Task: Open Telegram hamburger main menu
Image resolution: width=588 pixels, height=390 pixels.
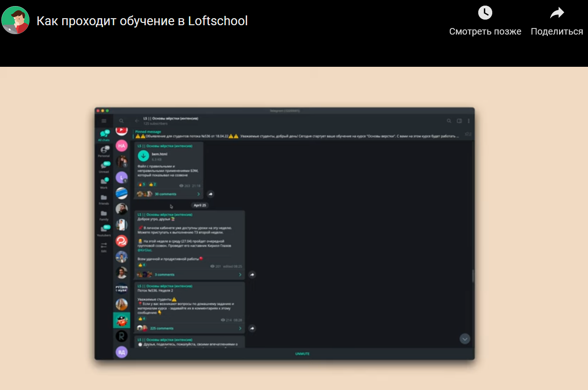Action: 104,121
